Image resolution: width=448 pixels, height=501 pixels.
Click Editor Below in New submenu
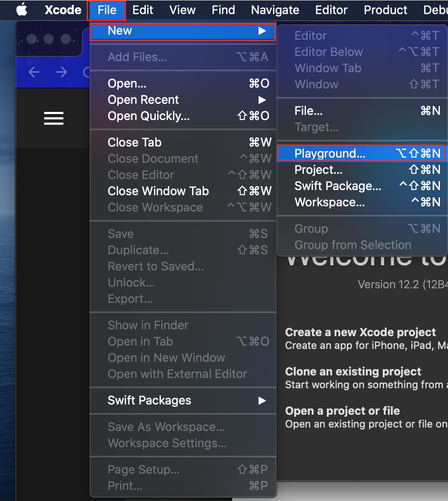coord(363,52)
